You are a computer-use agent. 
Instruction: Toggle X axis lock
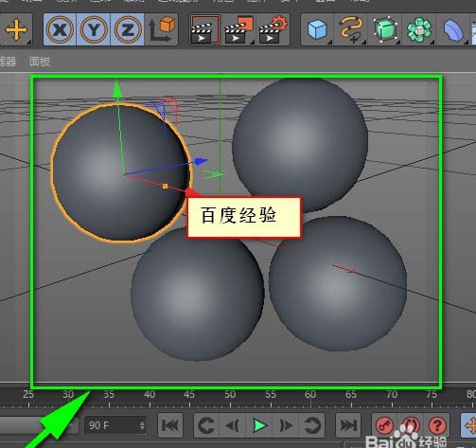tap(60, 29)
